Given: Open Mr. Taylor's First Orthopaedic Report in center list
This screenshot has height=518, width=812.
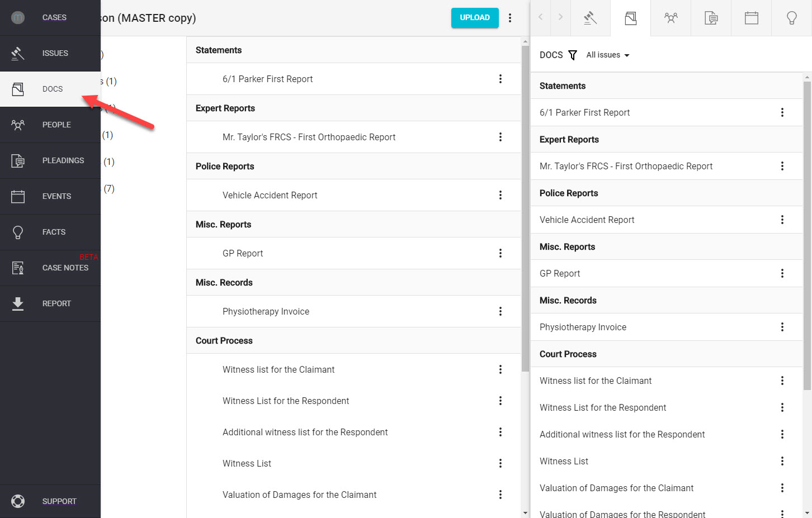Looking at the screenshot, I should pos(309,137).
